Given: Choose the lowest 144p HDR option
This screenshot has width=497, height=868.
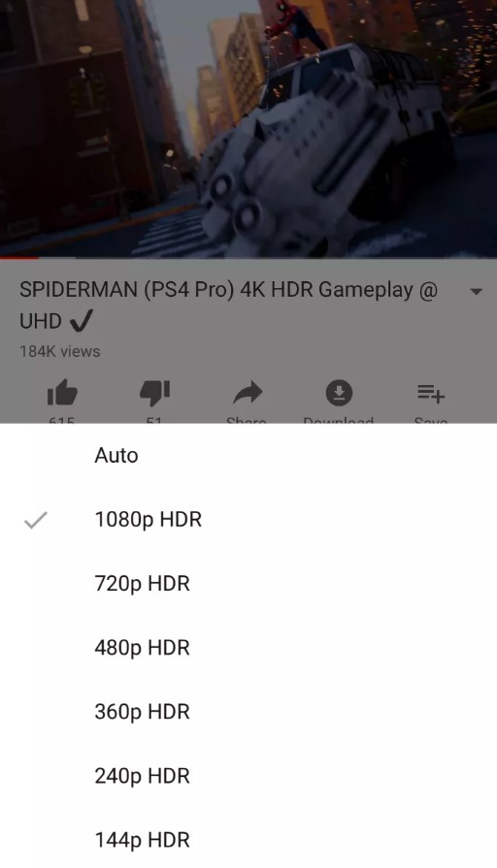Looking at the screenshot, I should pyautogui.click(x=248, y=840).
